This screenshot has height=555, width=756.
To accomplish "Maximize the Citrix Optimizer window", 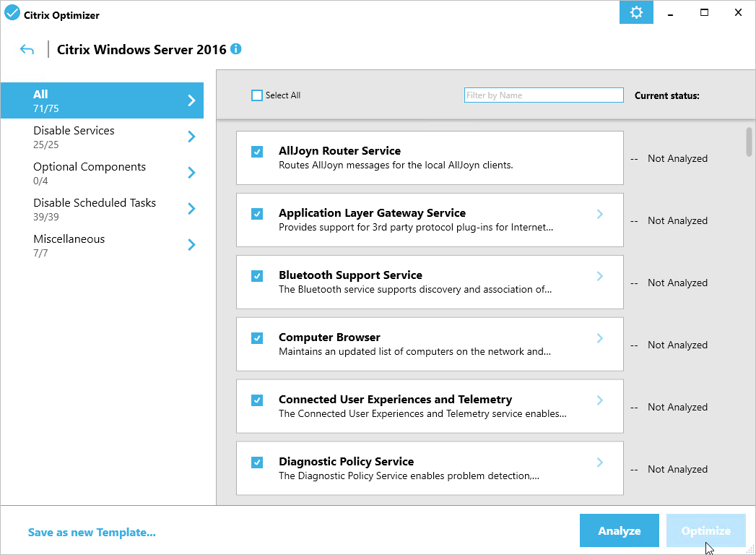I will click(x=704, y=12).
